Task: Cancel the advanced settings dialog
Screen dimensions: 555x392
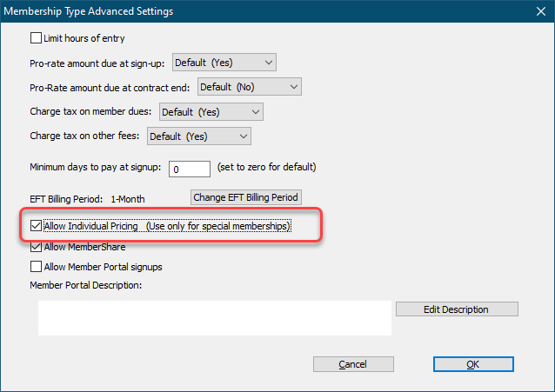Action: pos(353,364)
